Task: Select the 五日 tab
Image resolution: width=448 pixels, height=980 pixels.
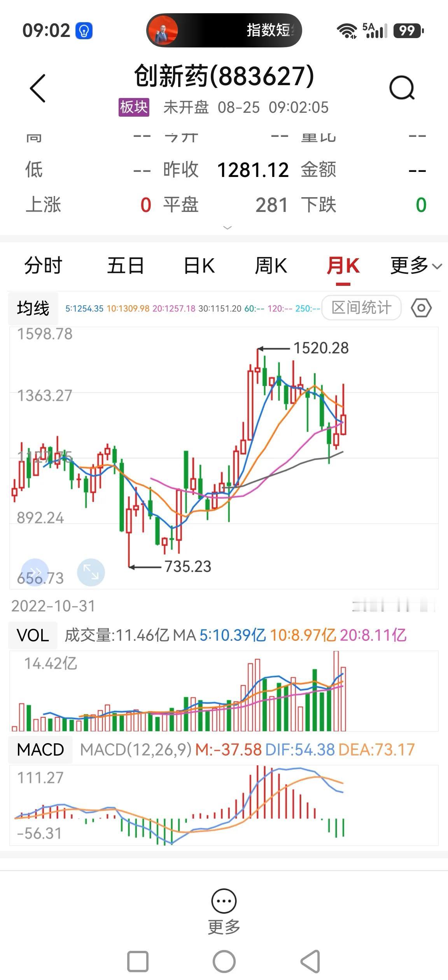Action: 126,266
